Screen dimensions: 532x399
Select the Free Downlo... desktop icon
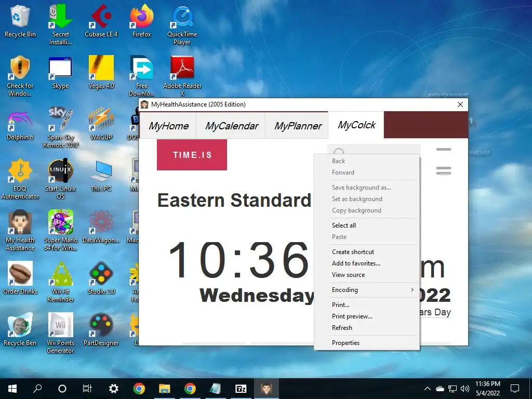pos(141,76)
